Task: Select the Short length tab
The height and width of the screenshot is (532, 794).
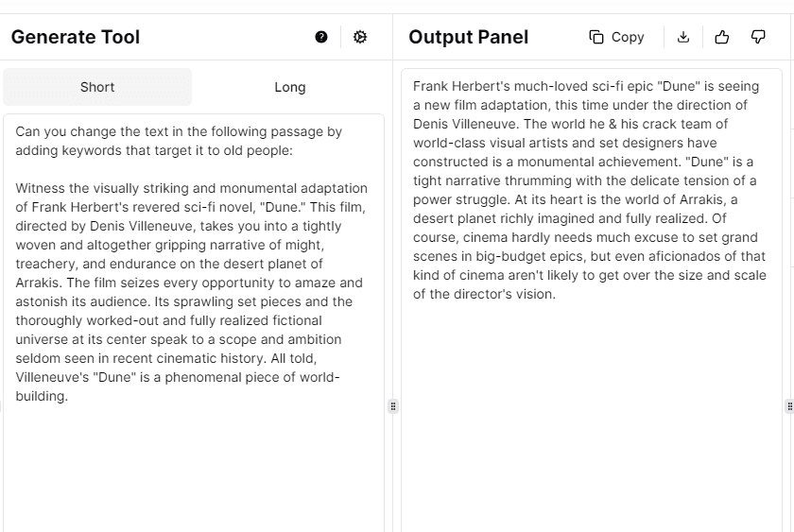Action: (x=97, y=87)
